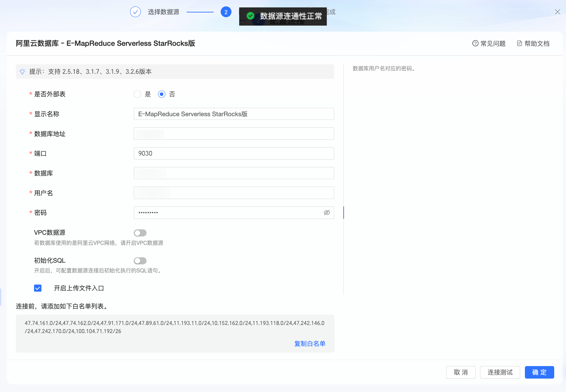Enable the 初始化SQL switch
The height and width of the screenshot is (392, 566).
[x=140, y=261]
